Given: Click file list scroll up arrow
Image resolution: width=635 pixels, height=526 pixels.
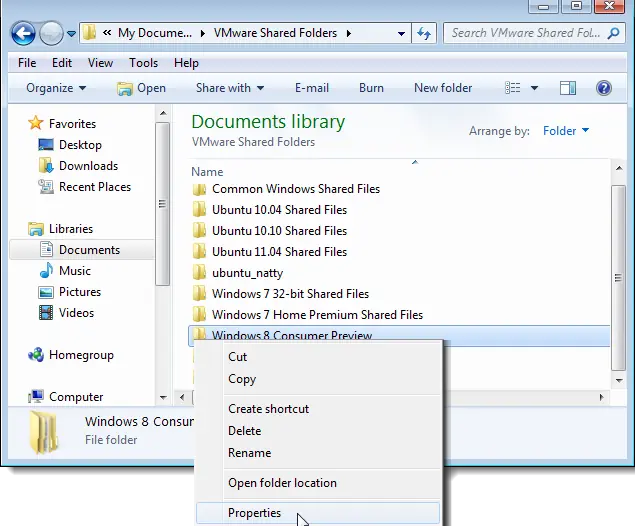Looking at the screenshot, I should (x=619, y=168).
